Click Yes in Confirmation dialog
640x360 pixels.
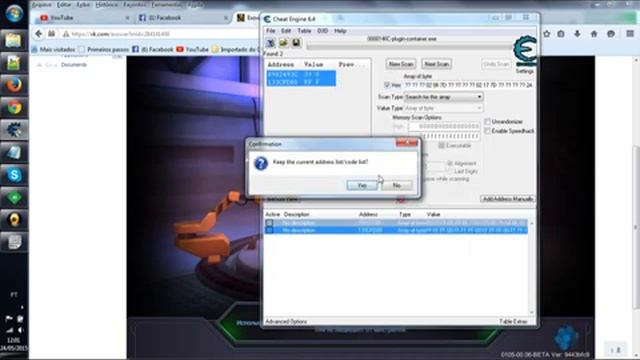click(362, 185)
